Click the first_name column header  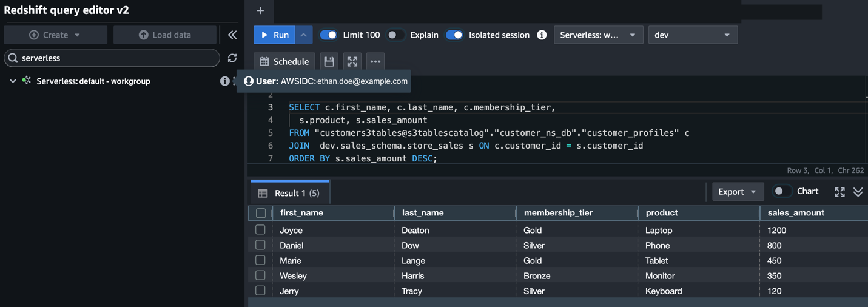[x=333, y=213]
